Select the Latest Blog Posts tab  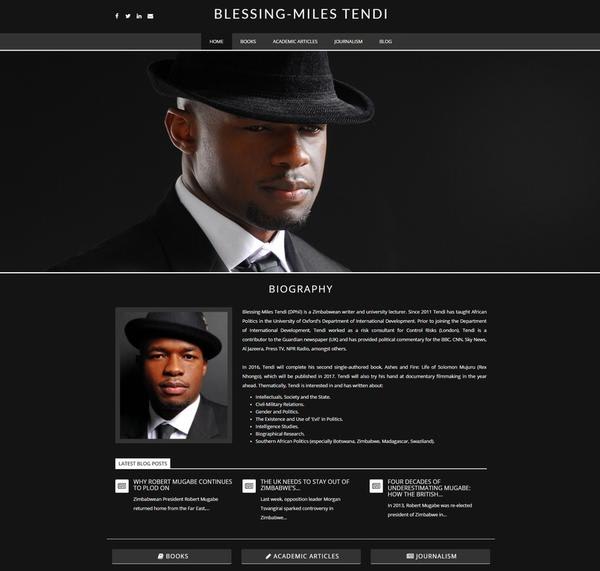pyautogui.click(x=143, y=463)
